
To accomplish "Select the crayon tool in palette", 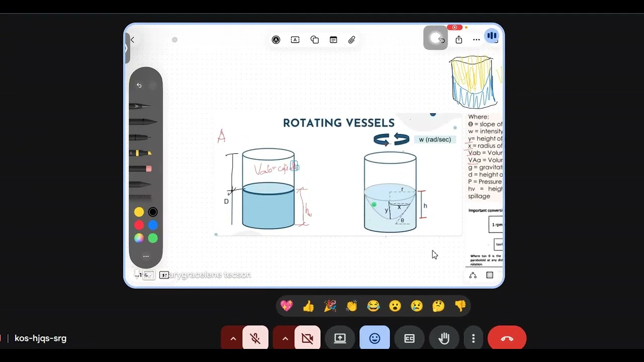I will click(140, 185).
